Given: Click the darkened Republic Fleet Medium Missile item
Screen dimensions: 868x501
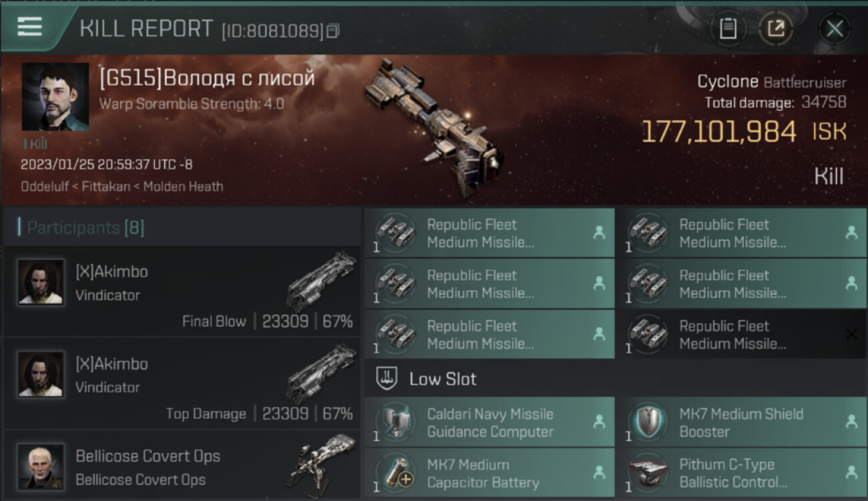Looking at the screenshot, I should pos(742,335).
